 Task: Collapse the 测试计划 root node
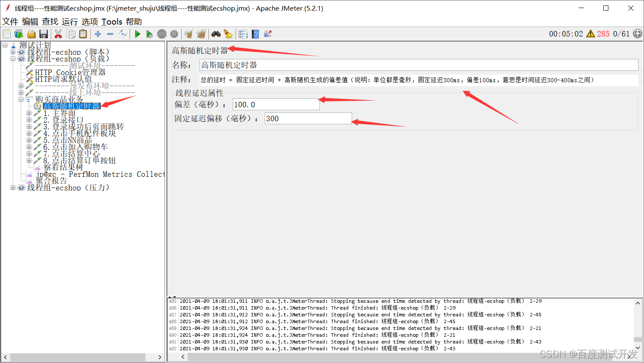5,45
